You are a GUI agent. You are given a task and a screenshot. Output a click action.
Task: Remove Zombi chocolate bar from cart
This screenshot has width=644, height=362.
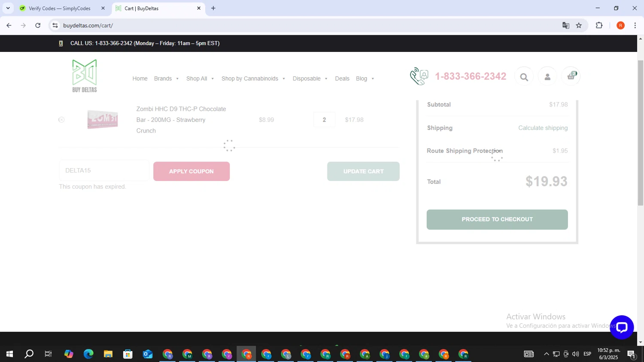coord(61,120)
